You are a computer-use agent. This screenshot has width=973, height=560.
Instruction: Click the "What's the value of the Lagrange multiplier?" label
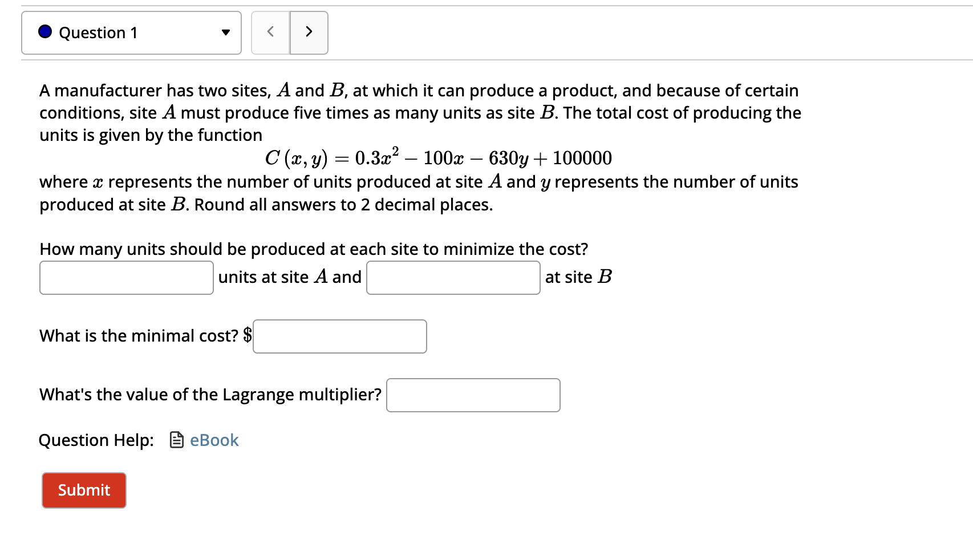(210, 395)
